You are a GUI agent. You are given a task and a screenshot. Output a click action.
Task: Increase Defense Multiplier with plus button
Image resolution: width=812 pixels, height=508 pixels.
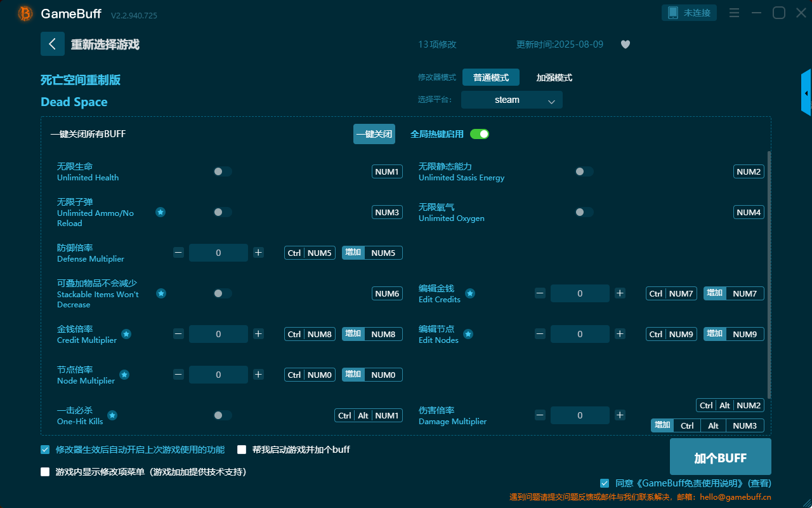258,253
